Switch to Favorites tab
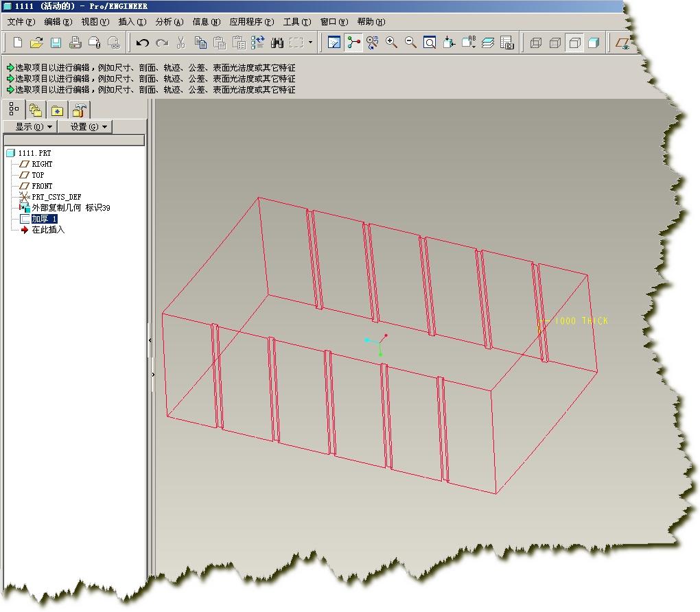 [x=57, y=110]
